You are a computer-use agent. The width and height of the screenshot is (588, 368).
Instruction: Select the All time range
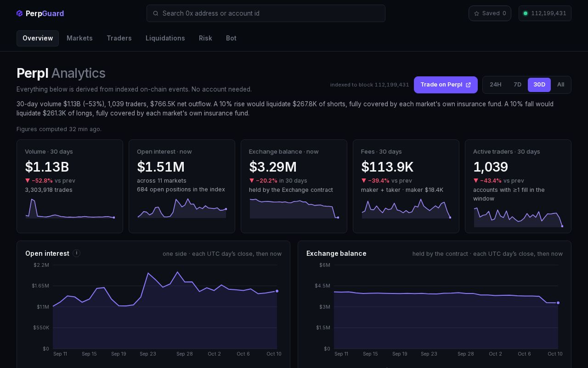560,85
